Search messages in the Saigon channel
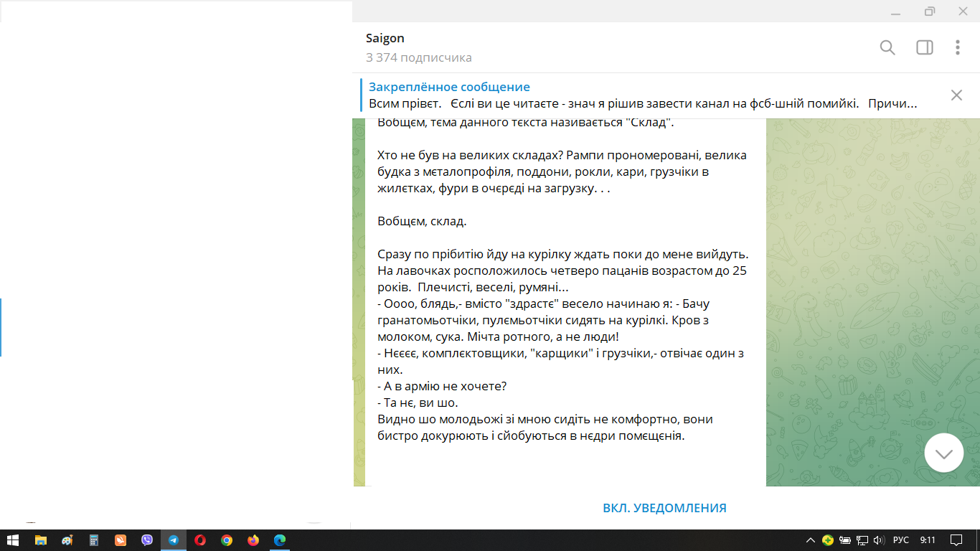The width and height of the screenshot is (980, 551). 887,47
